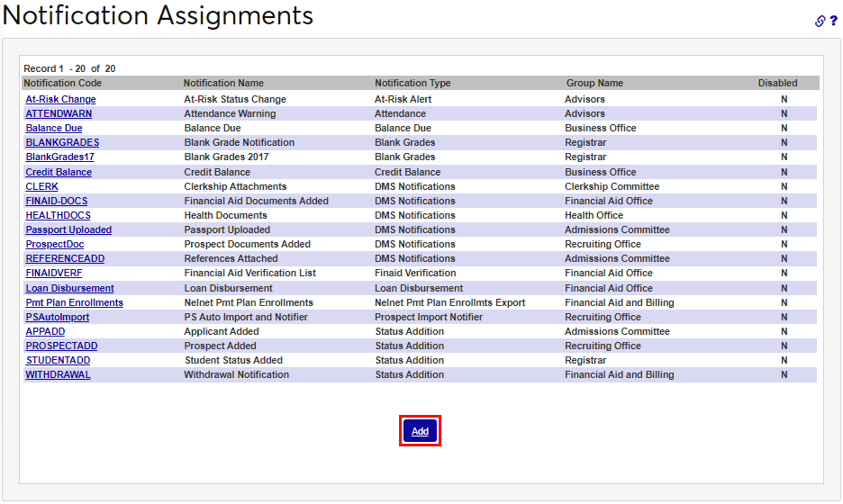
Task: Open the CLERK notification link
Action: point(42,187)
